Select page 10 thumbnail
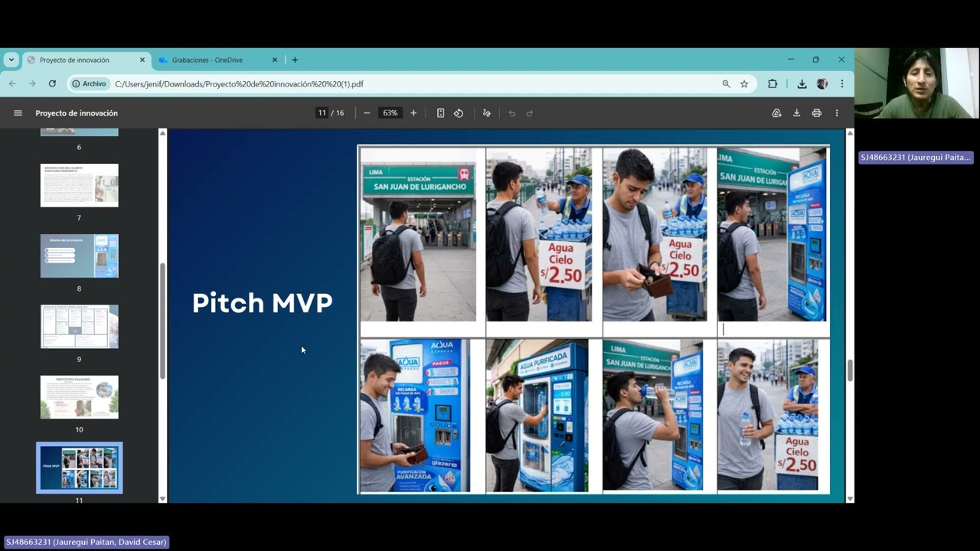980x551 pixels. coord(80,397)
